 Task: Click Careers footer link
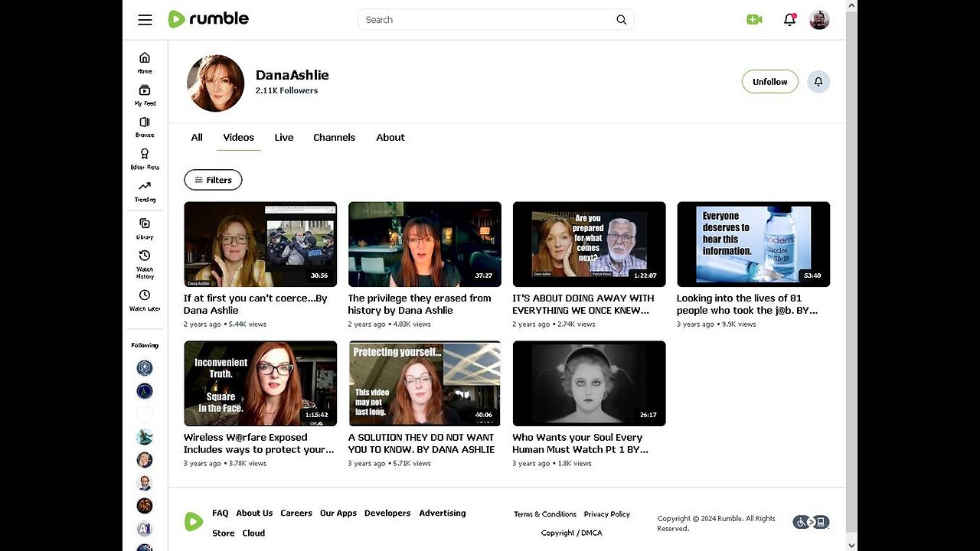(x=296, y=514)
